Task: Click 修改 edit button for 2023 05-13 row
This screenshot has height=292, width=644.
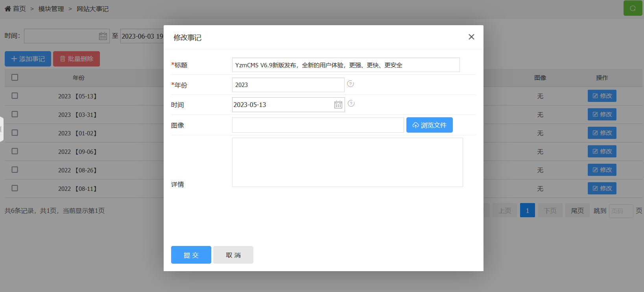Action: coord(602,96)
